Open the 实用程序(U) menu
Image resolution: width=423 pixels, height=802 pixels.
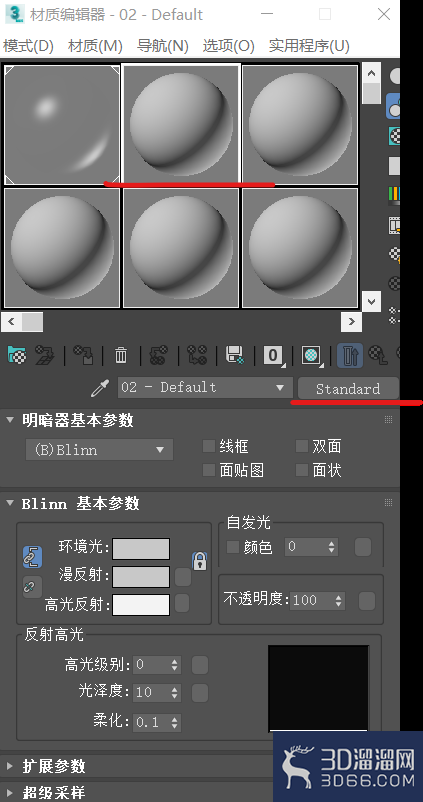(x=309, y=46)
